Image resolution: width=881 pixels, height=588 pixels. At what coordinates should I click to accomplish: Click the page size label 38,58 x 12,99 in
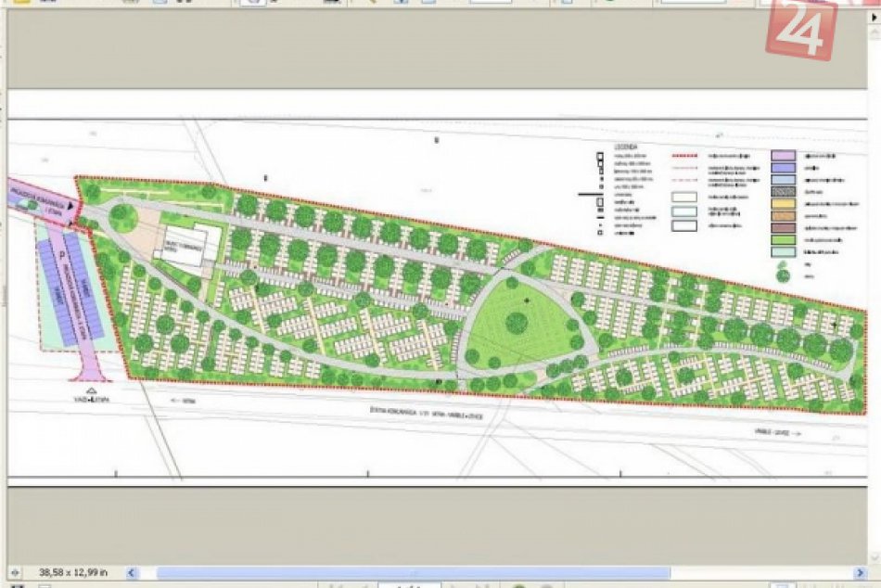72,573
